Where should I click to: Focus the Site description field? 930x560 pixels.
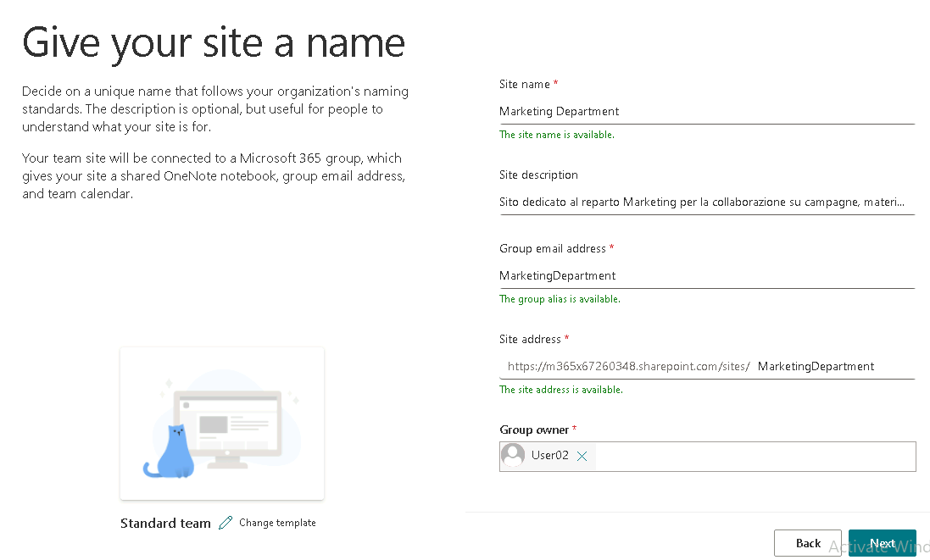point(707,202)
